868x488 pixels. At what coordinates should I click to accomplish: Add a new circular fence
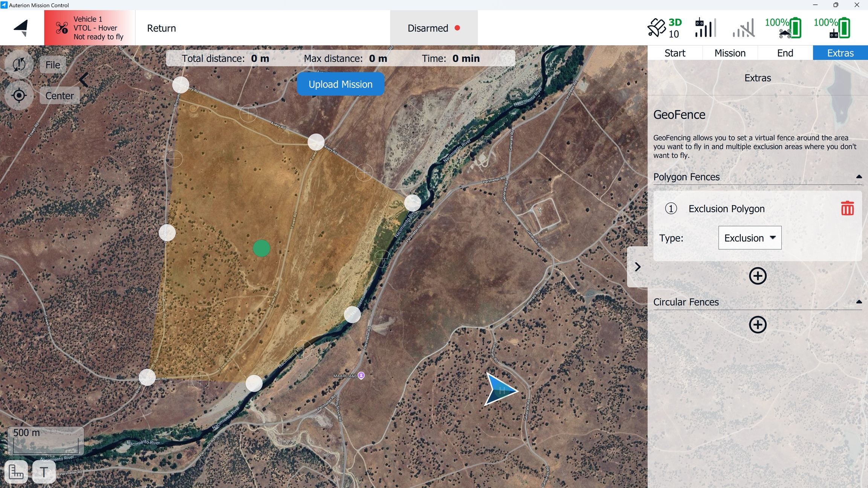coord(758,325)
